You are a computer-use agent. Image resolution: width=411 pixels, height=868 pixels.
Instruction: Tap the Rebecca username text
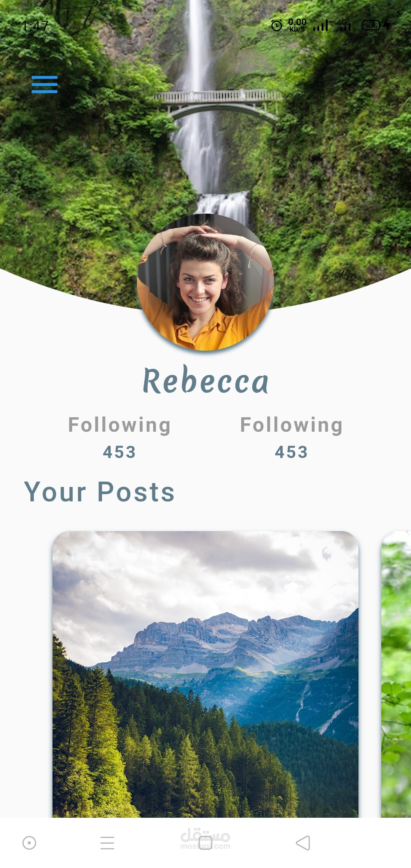tap(206, 380)
